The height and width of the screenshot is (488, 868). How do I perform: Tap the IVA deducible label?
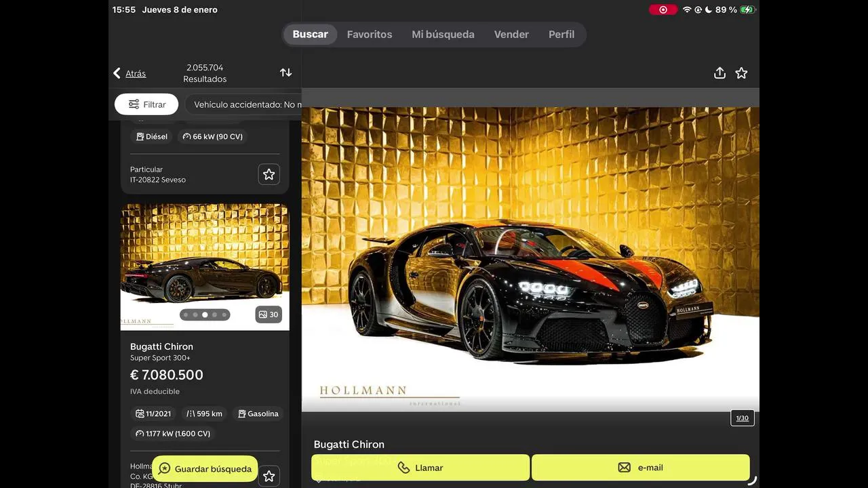155,391
